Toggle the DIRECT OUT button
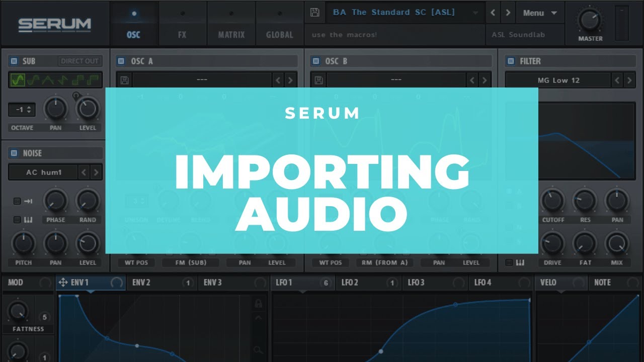This screenshot has width=644, height=362. point(80,61)
